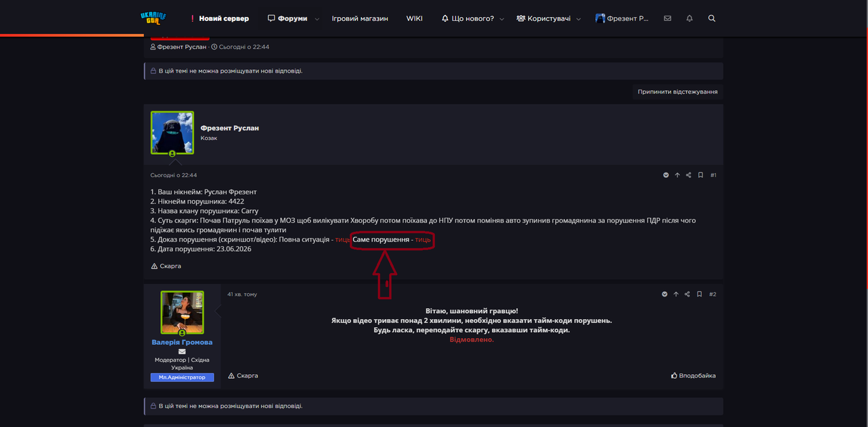The height and width of the screenshot is (427, 868).
Task: Select Модератор | Східна Україна title text
Action: coord(182,364)
